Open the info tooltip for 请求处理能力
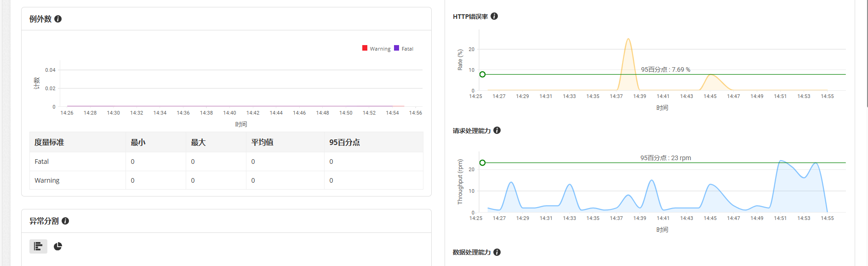 [x=497, y=130]
